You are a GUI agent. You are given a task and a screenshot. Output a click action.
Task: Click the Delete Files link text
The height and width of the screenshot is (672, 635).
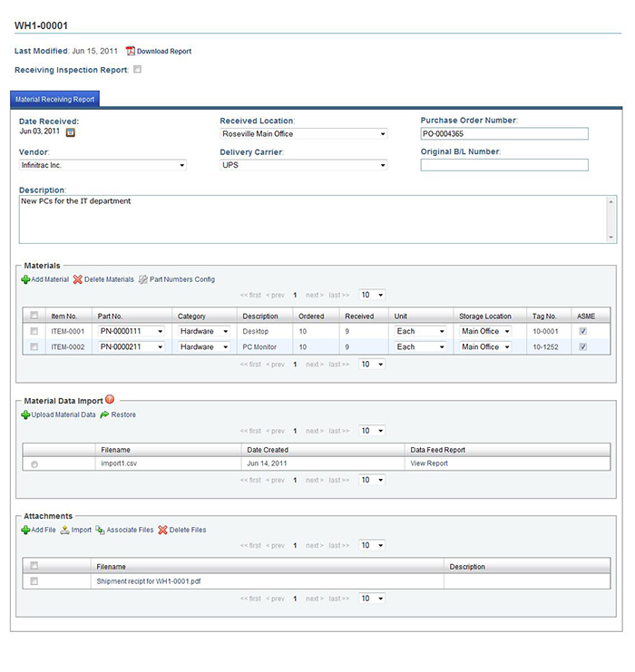(x=188, y=530)
